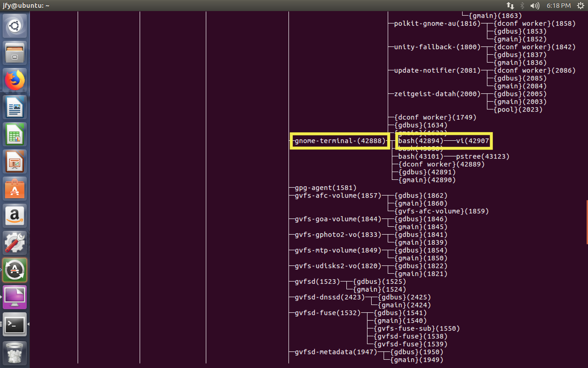
Task: Click {gdbus}(42891) entry
Action: (427, 172)
